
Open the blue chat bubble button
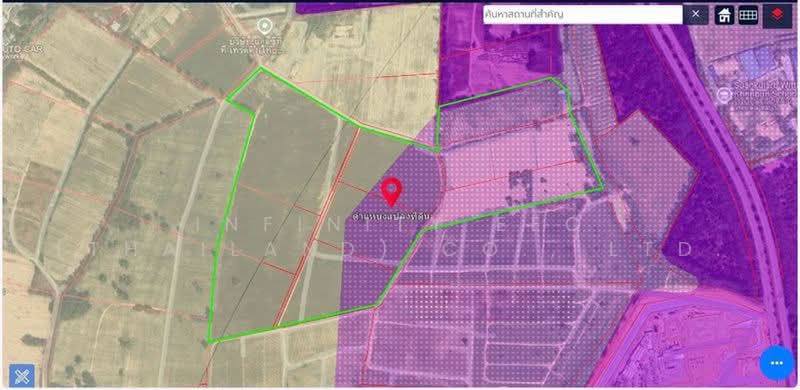coord(777,363)
